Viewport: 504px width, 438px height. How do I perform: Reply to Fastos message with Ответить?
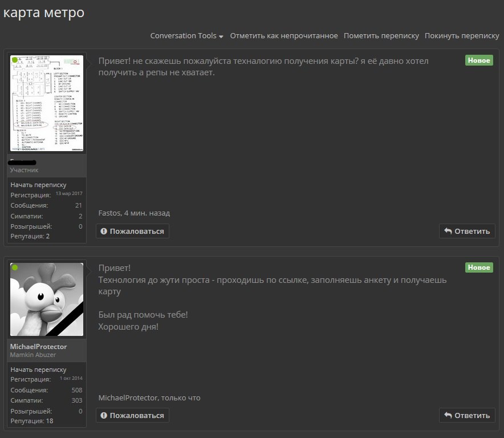(x=467, y=231)
